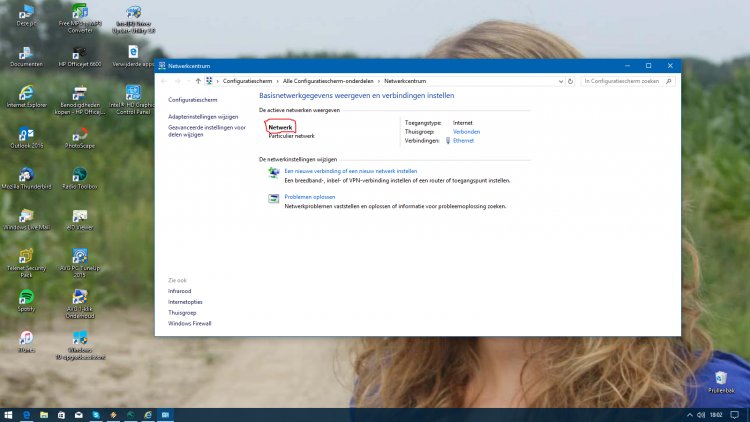Click 'Problemen oplossen' link

click(x=309, y=197)
